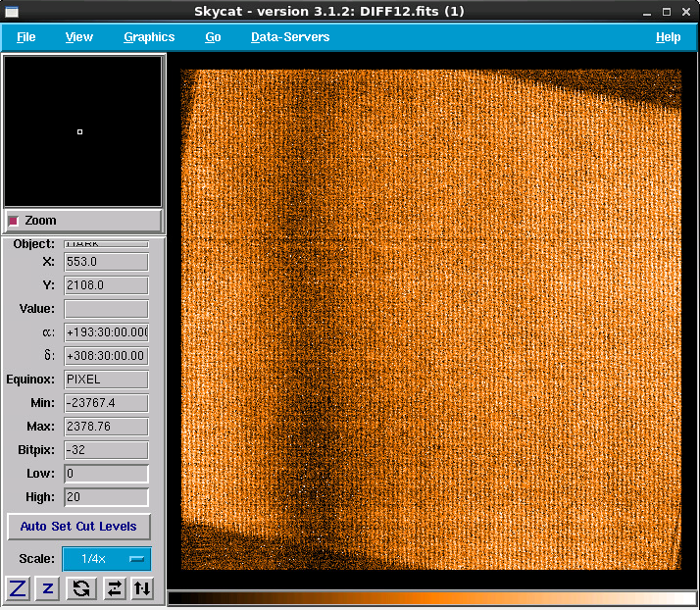Open the View menu

coord(79,37)
